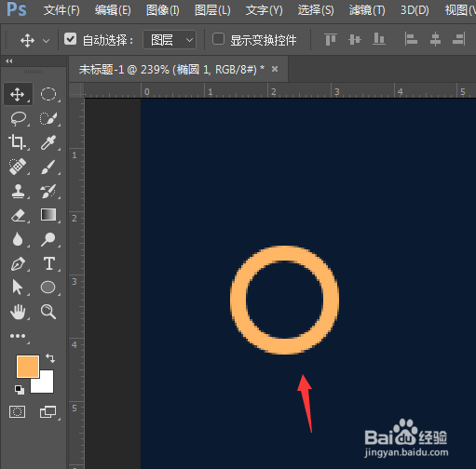Image resolution: width=476 pixels, height=469 pixels.
Task: Align top edges in options bar
Action: pyautogui.click(x=331, y=40)
